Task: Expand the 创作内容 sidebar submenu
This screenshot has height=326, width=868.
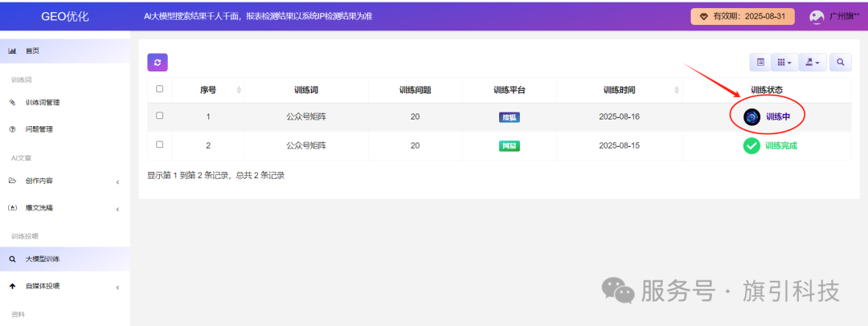Action: click(64, 181)
